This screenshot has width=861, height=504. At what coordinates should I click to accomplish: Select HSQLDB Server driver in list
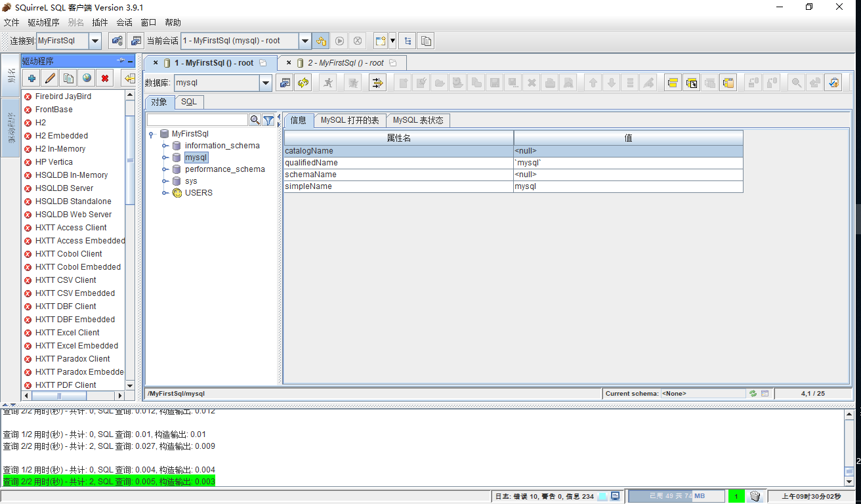point(64,188)
